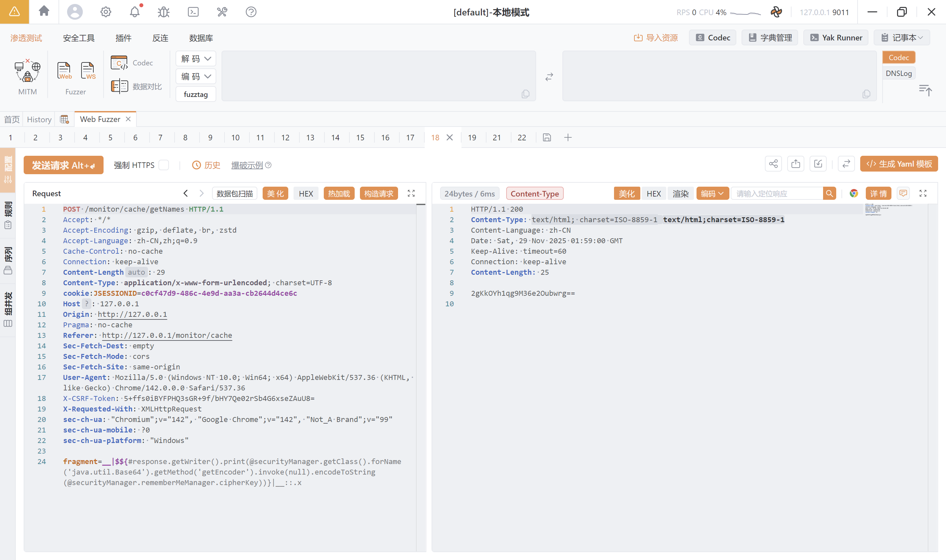Image resolution: width=946 pixels, height=560 pixels.
Task: Open the Web Fuzzer icon
Action: [x=64, y=71]
